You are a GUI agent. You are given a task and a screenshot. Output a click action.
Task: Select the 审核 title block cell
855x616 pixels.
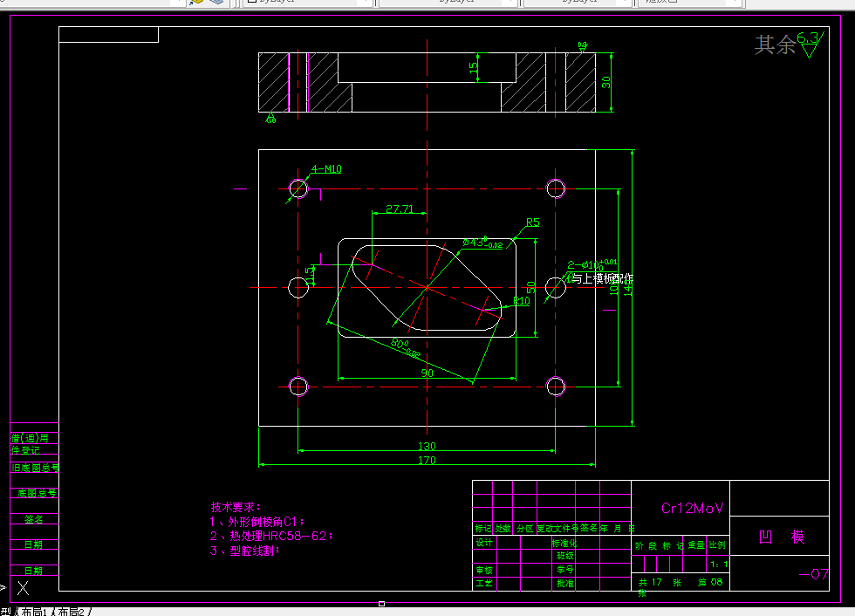(x=484, y=571)
